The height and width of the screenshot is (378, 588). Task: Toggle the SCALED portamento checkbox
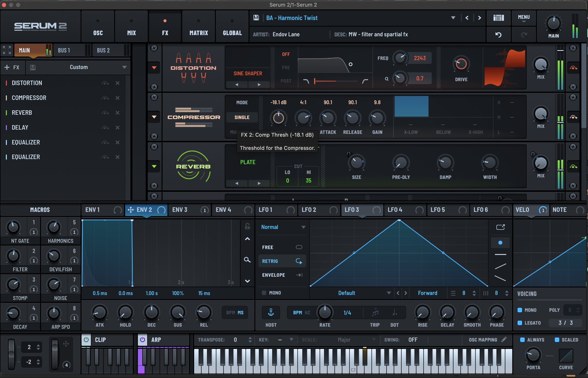[x=557, y=340]
